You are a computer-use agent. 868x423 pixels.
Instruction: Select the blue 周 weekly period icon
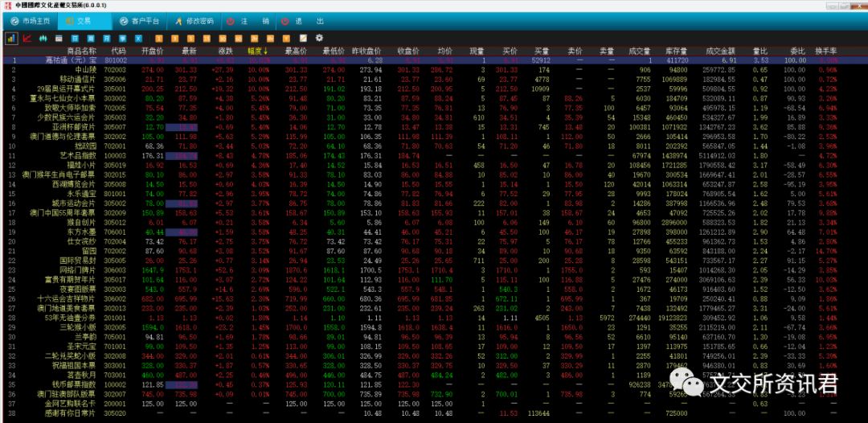pos(91,39)
